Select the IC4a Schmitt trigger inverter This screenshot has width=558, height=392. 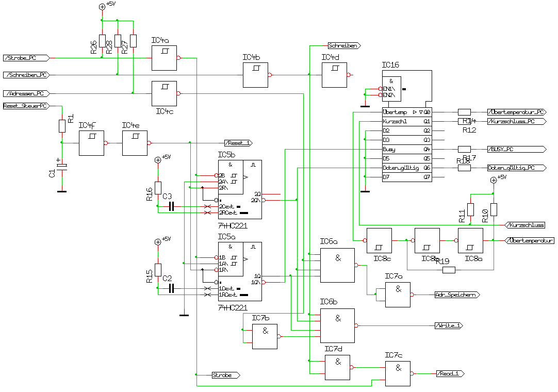point(164,58)
